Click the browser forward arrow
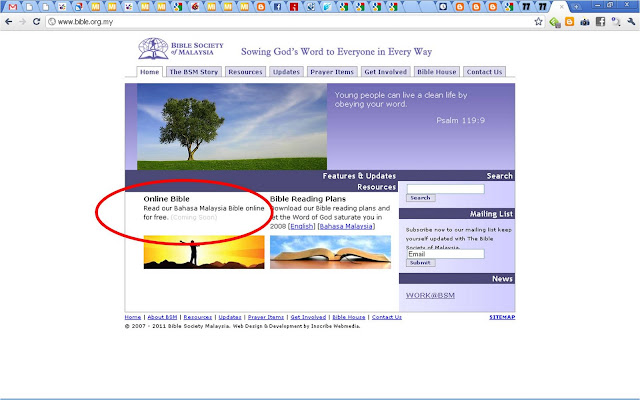This screenshot has height=400, width=640. (22, 22)
